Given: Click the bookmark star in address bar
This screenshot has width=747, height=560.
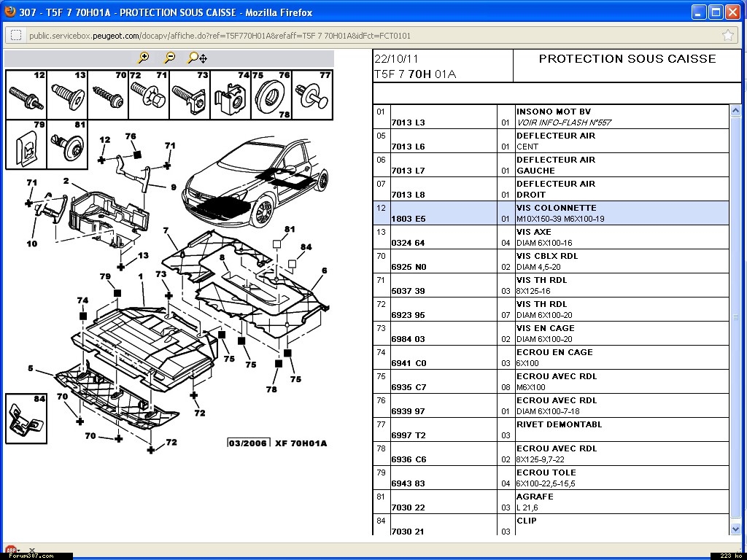Looking at the screenshot, I should coord(727,35).
